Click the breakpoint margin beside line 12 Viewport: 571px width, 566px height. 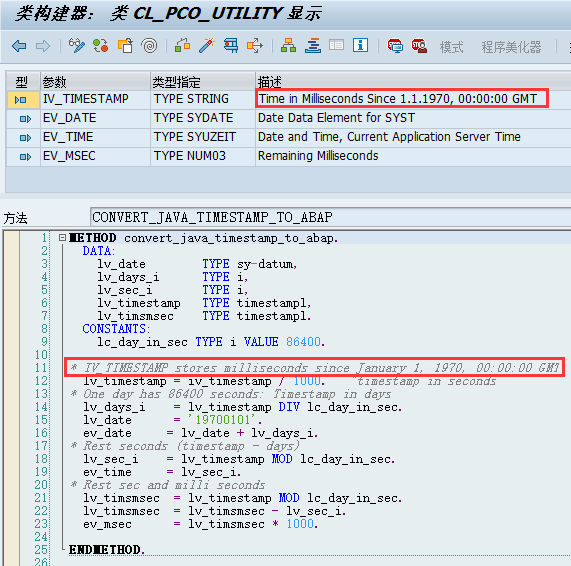[12, 381]
